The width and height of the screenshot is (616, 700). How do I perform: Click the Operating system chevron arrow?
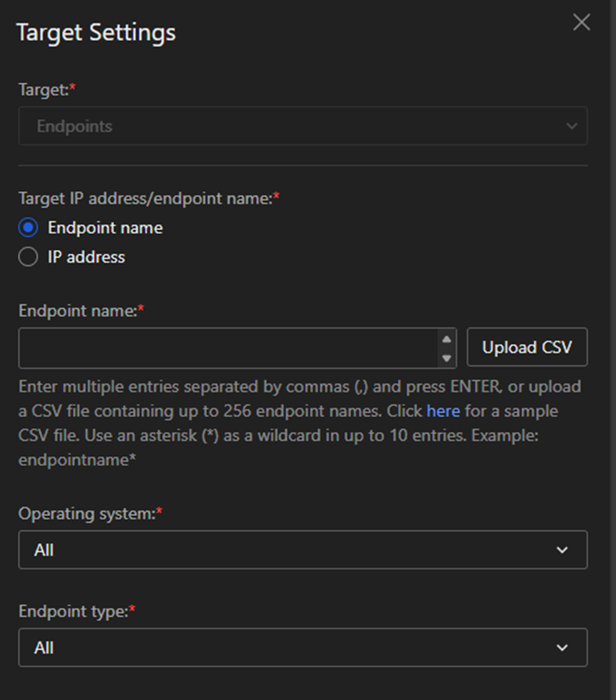pos(562,550)
